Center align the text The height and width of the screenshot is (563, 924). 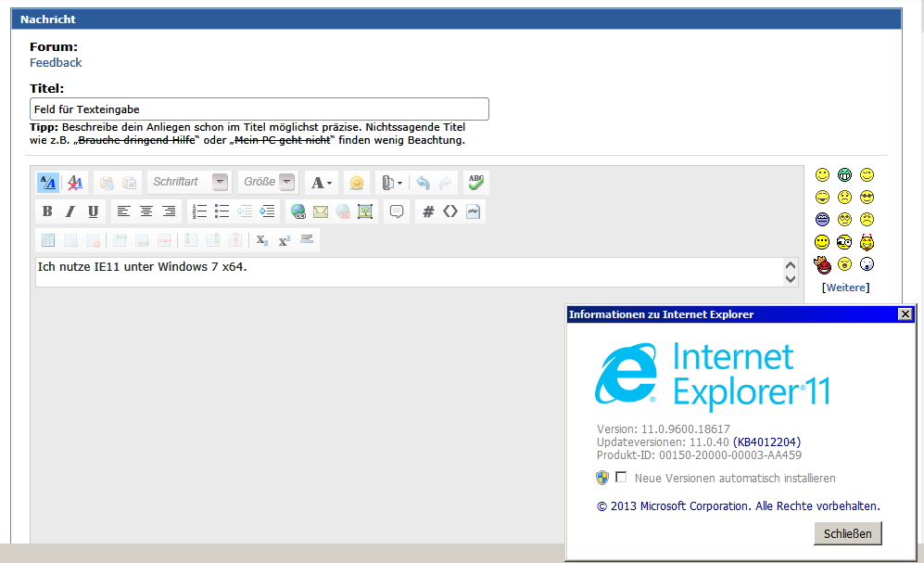pyautogui.click(x=146, y=211)
